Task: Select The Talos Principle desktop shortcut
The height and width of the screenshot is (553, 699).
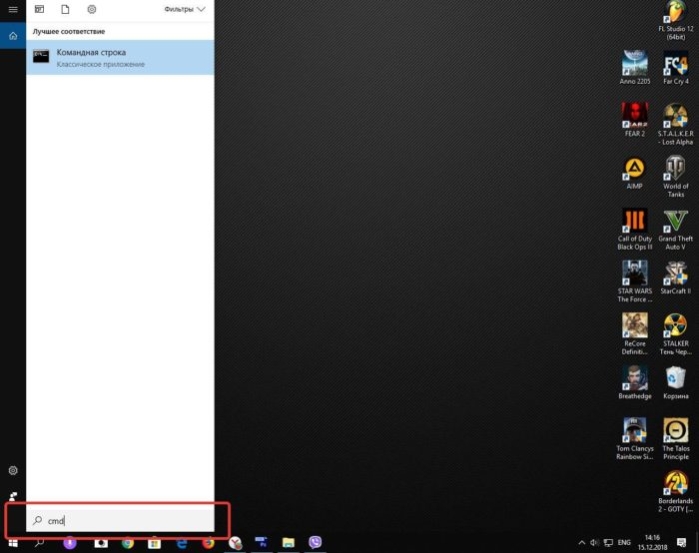Action: tap(676, 439)
